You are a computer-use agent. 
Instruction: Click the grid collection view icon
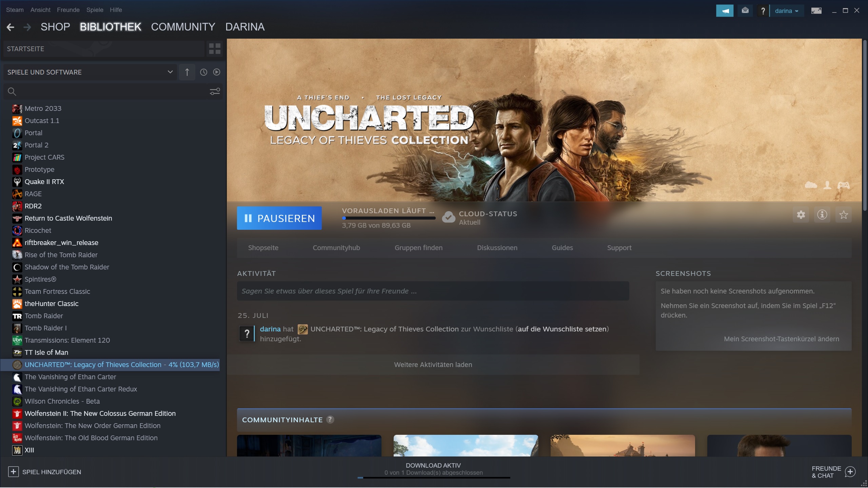click(214, 48)
